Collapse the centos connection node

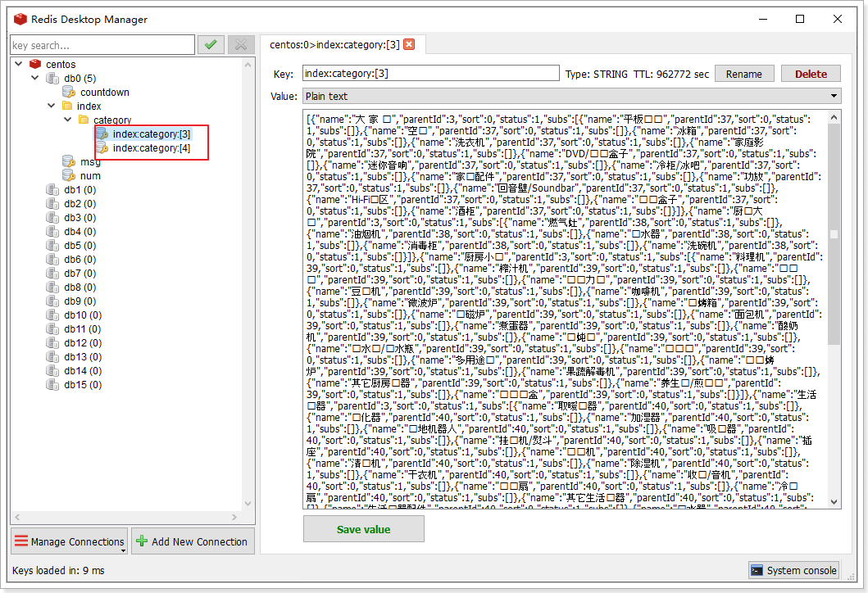click(19, 64)
